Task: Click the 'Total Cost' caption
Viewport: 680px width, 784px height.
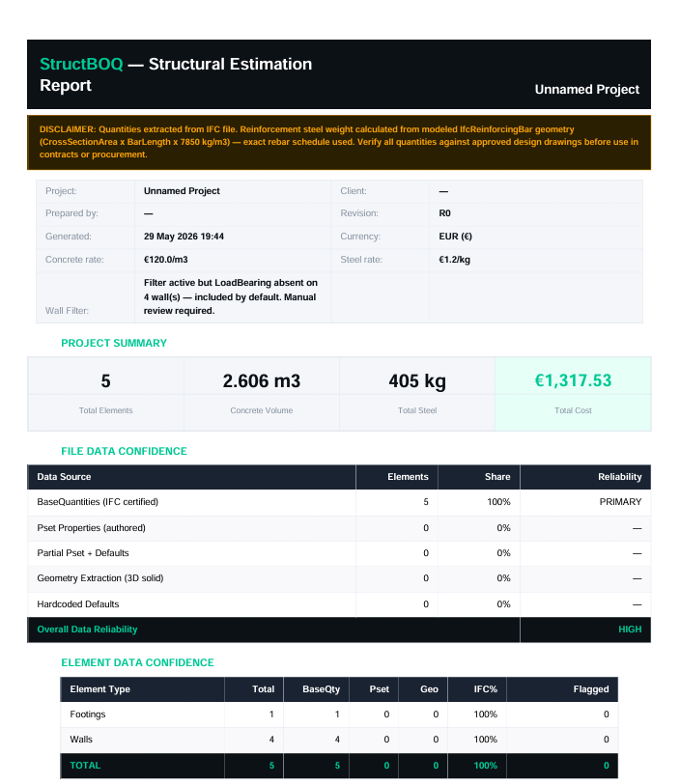Action: point(573,410)
